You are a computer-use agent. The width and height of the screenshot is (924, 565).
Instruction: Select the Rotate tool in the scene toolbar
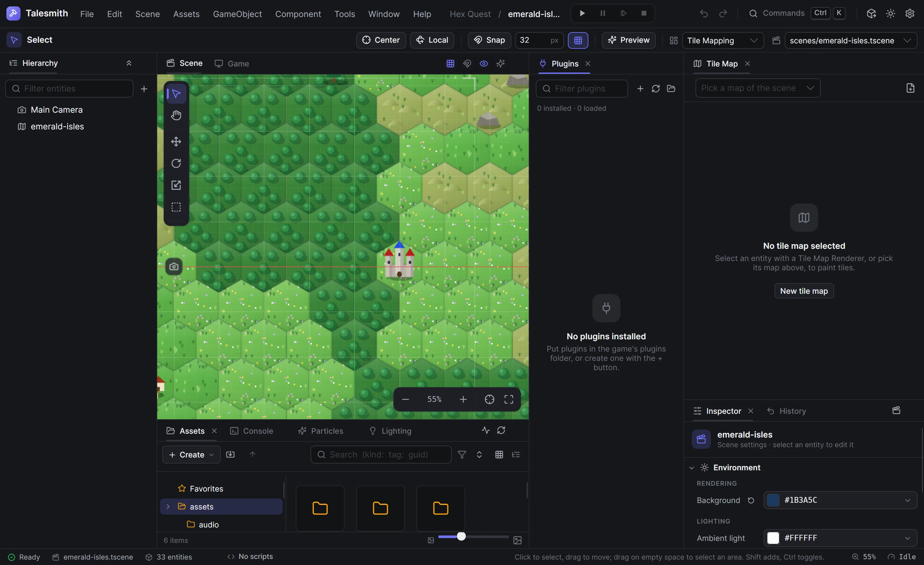coord(176,163)
